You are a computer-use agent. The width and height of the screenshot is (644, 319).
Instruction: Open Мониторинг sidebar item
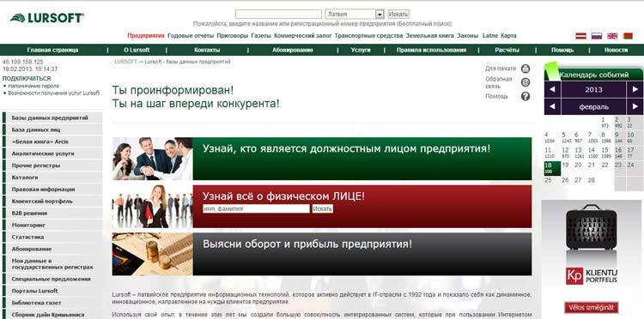[52, 226]
